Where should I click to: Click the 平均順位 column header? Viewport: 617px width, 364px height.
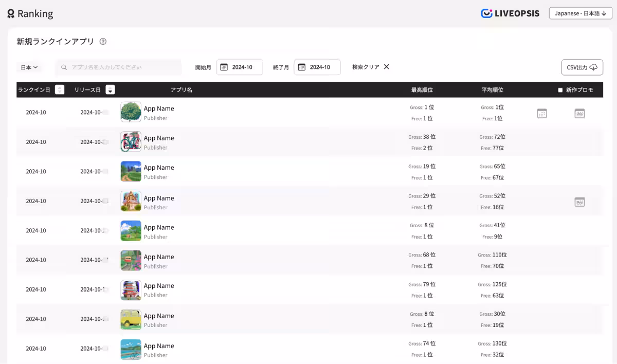492,90
